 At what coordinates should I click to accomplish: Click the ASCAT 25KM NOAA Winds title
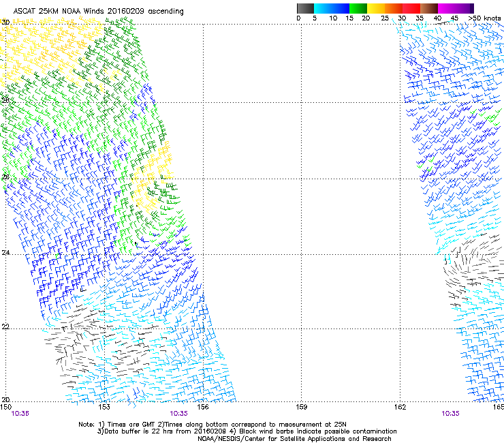[x=98, y=12]
